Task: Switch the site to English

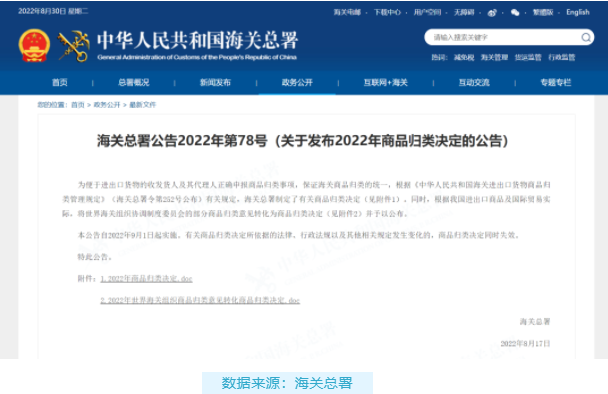Action: coord(578,12)
